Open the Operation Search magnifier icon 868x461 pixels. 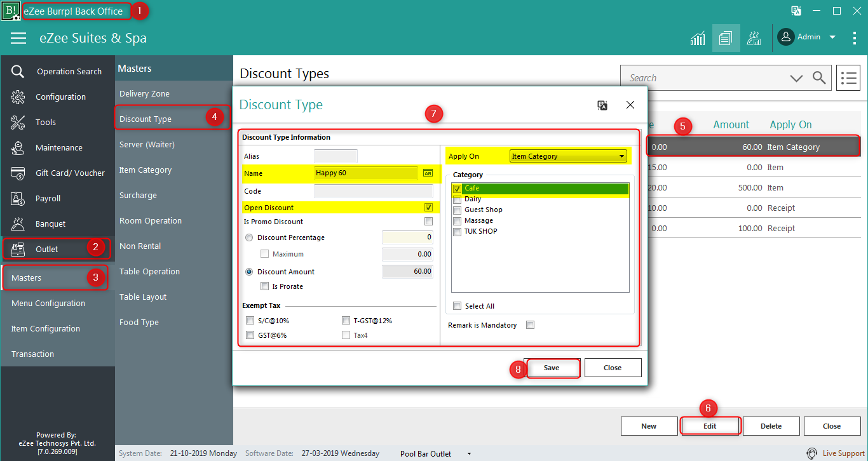coord(18,72)
